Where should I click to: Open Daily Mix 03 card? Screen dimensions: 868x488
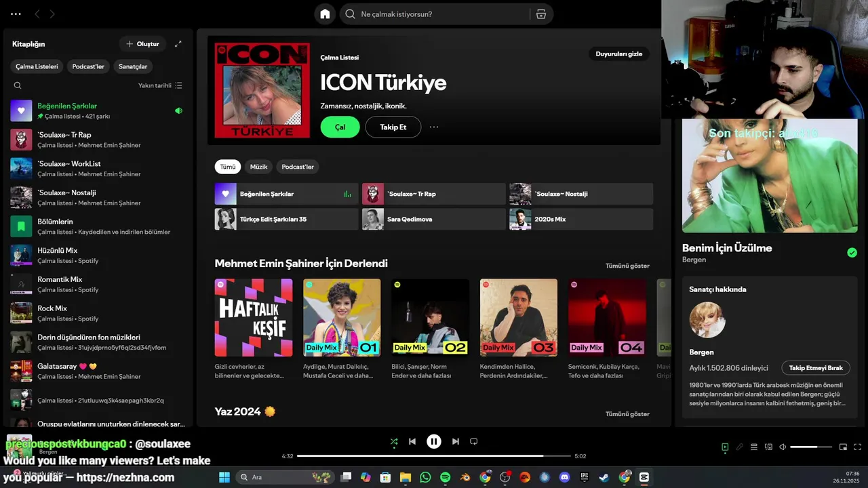pyautogui.click(x=519, y=329)
